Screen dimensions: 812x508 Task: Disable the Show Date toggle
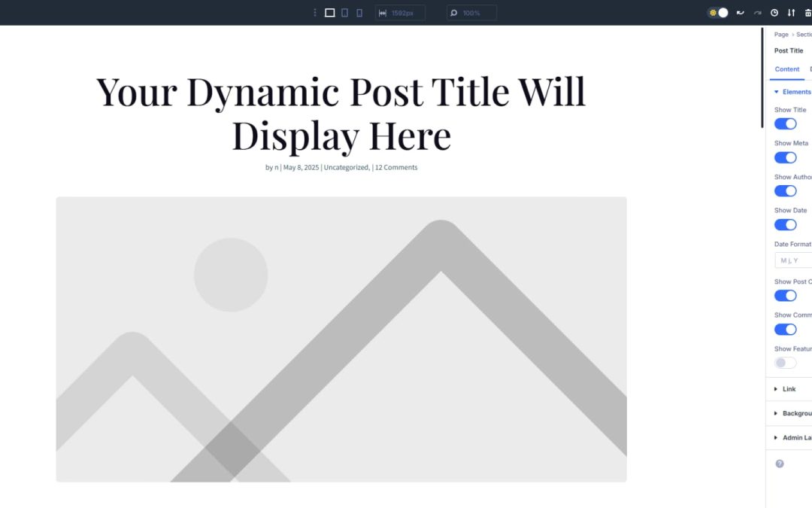pyautogui.click(x=785, y=225)
